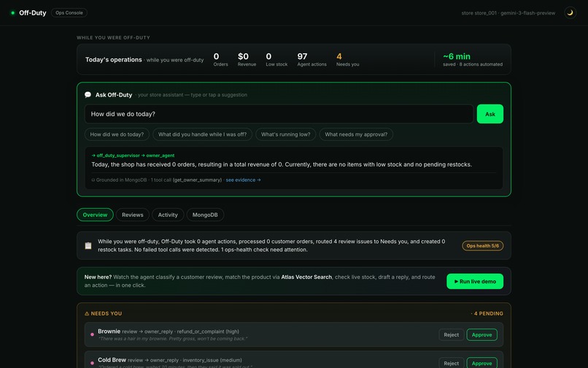This screenshot has height=368, width=588.
Task: Focus the 'How did we do today?' input field
Action: pos(279,114)
